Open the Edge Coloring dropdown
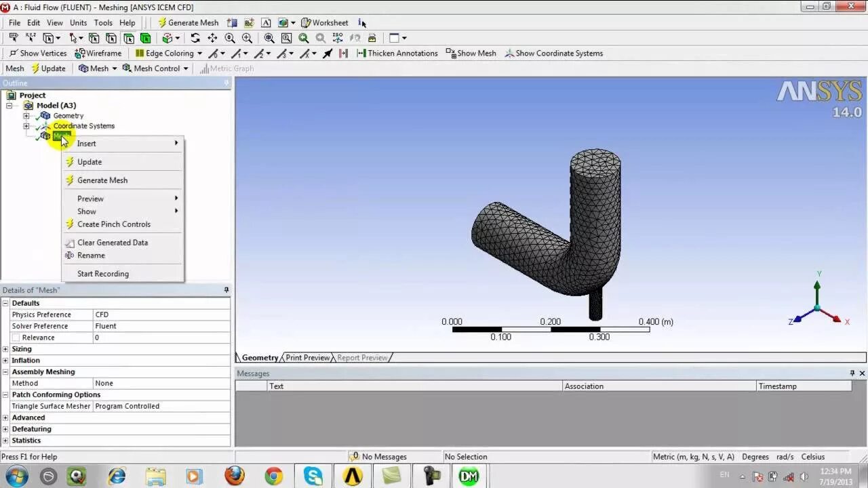The image size is (868, 488). click(169, 53)
